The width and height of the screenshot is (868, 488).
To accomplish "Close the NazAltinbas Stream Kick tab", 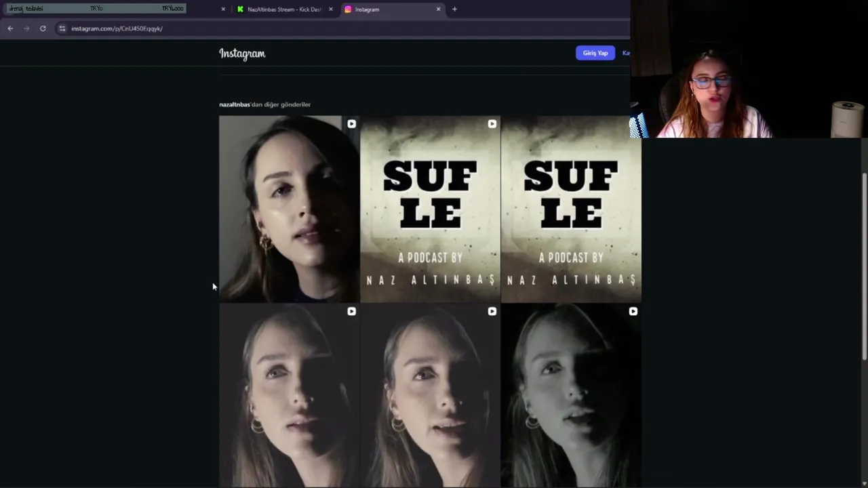I will [331, 9].
